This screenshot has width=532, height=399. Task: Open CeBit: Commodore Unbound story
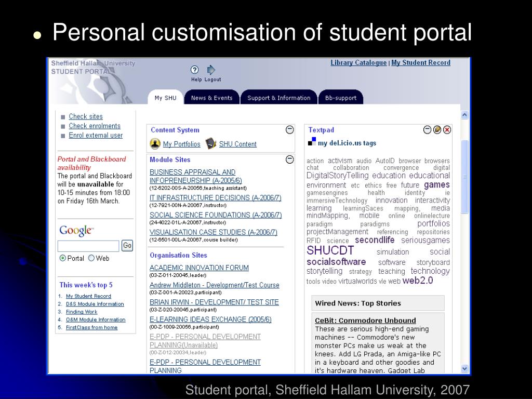click(365, 321)
